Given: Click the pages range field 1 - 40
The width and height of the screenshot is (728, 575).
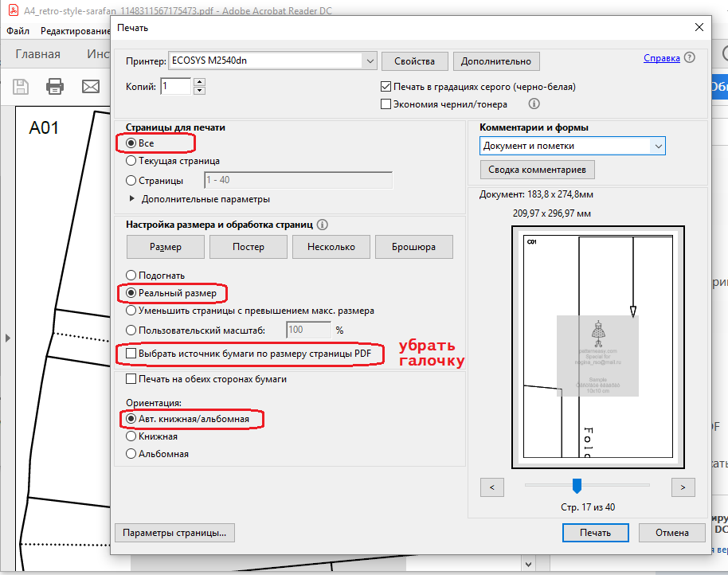Looking at the screenshot, I should 299,180.
